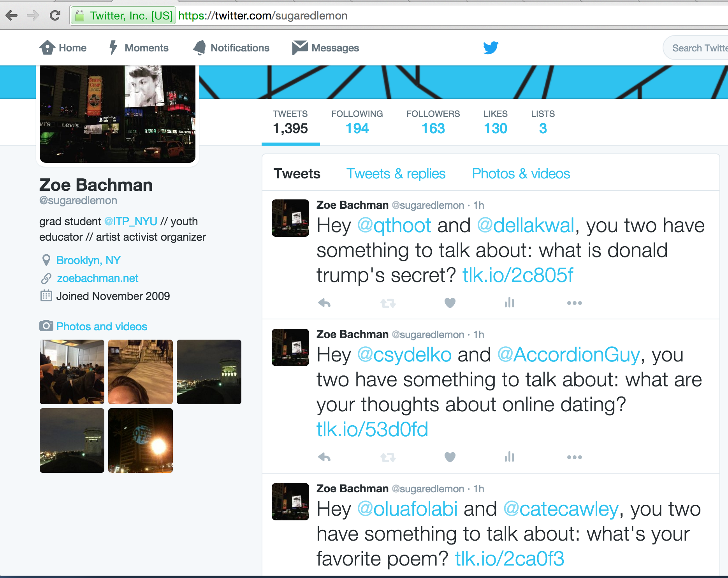Open the zoebachman.net website link
The image size is (728, 578).
(98, 278)
